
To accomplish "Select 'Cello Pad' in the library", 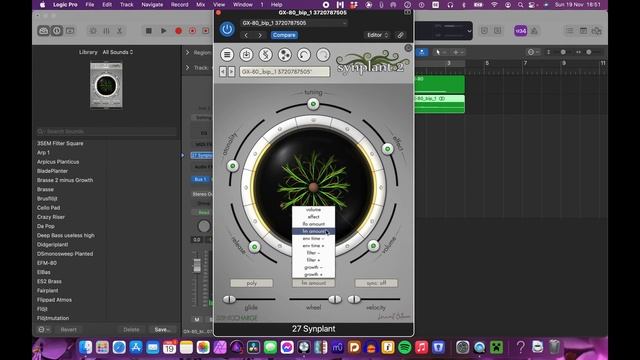I will (49, 208).
